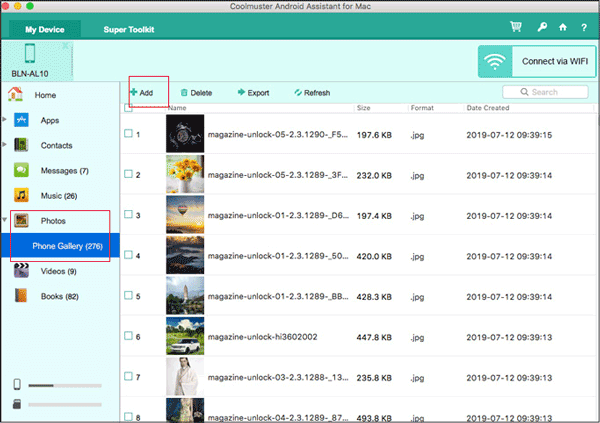Click the Export arrow icon
The image size is (600, 423).
(241, 92)
